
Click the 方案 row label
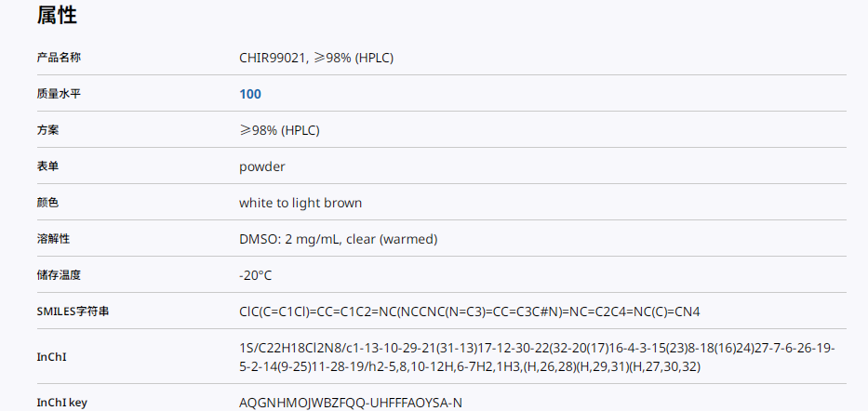point(47,130)
